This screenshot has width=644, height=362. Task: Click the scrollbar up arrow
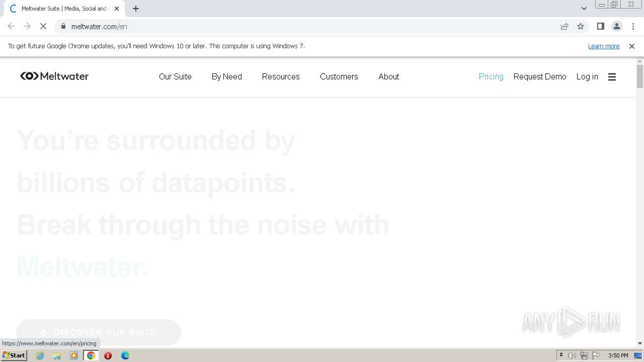tap(640, 61)
